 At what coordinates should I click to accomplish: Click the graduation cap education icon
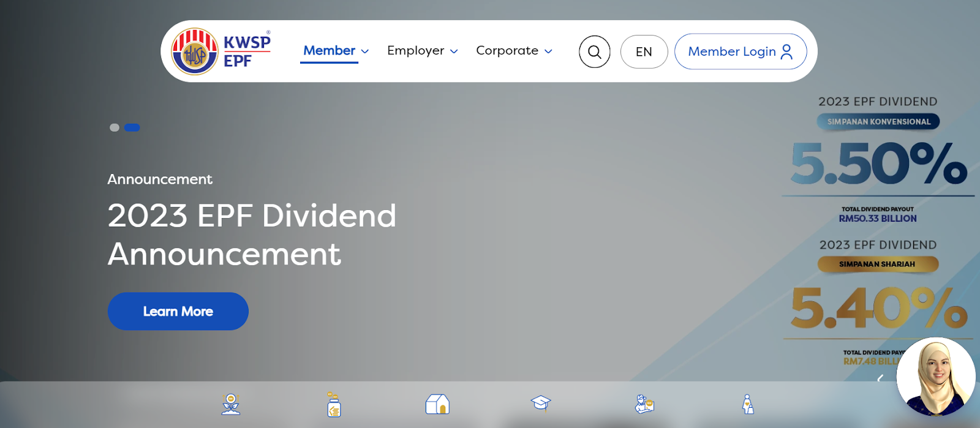pos(541,403)
